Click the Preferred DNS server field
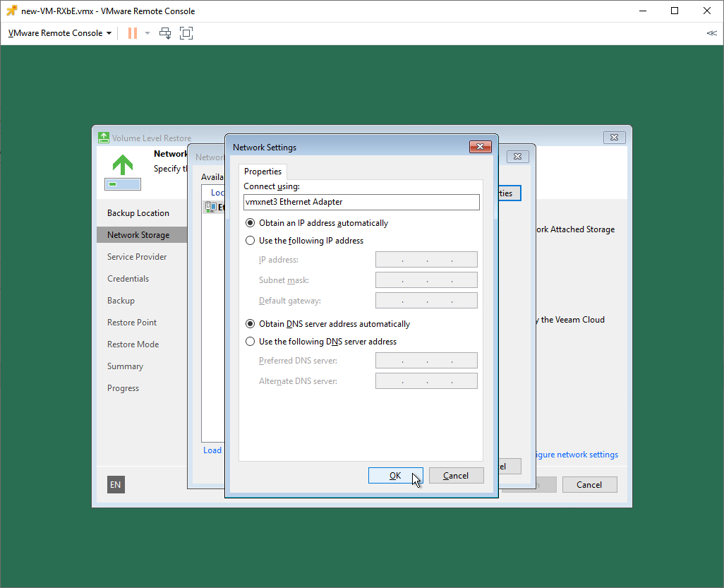The width and height of the screenshot is (724, 588). tap(426, 360)
